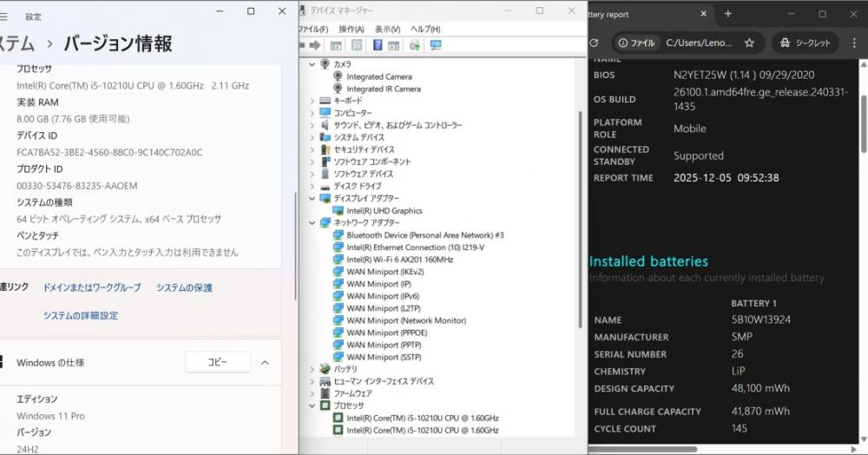868x455 pixels.
Task: Expand the バッテリ category chevron
Action: (312, 369)
